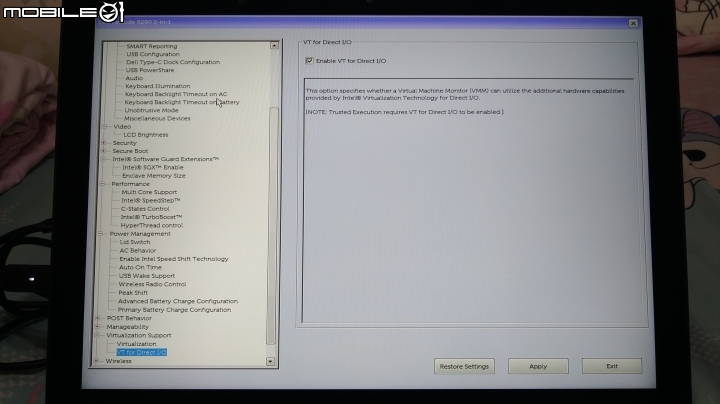Expand the Security tree node
The width and height of the screenshot is (720, 404).
pyautogui.click(x=104, y=143)
